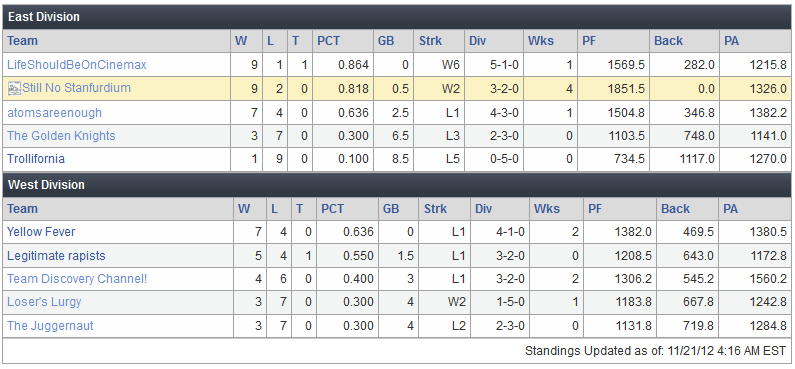
Task: Open The Juggernaut team page
Action: (50, 325)
